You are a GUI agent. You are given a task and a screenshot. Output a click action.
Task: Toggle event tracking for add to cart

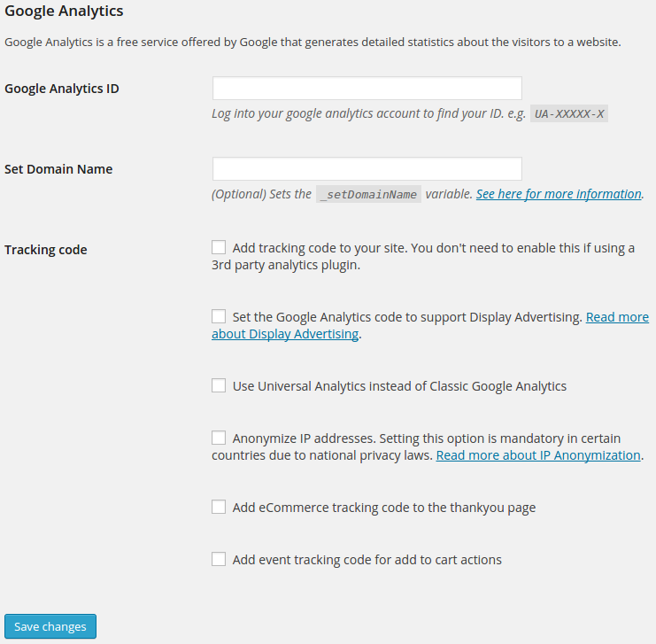(x=219, y=559)
